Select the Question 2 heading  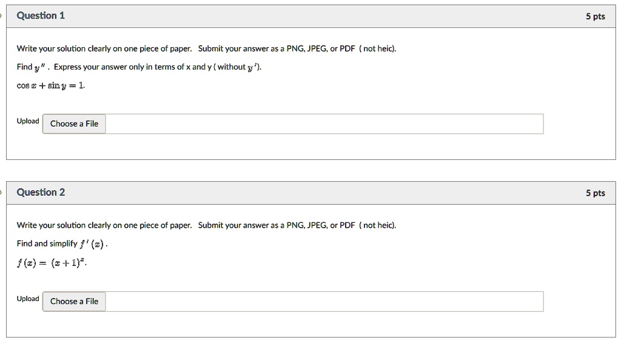pos(41,193)
